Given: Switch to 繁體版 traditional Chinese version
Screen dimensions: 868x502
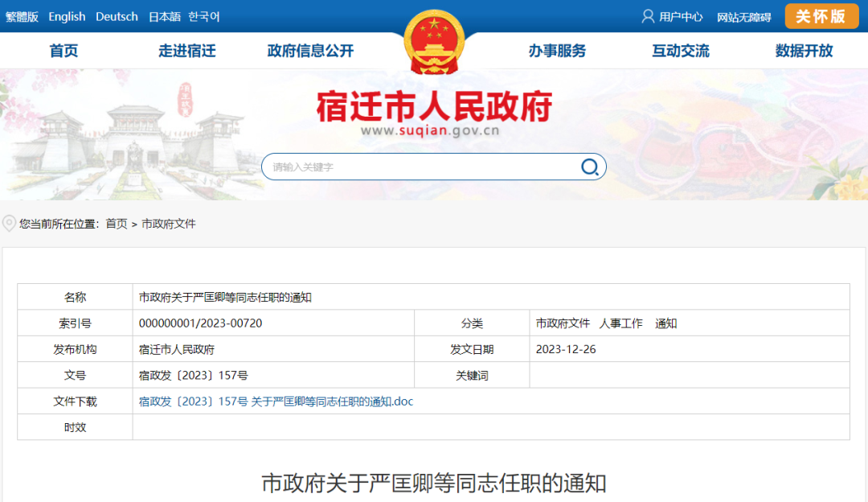Looking at the screenshot, I should tap(23, 16).
